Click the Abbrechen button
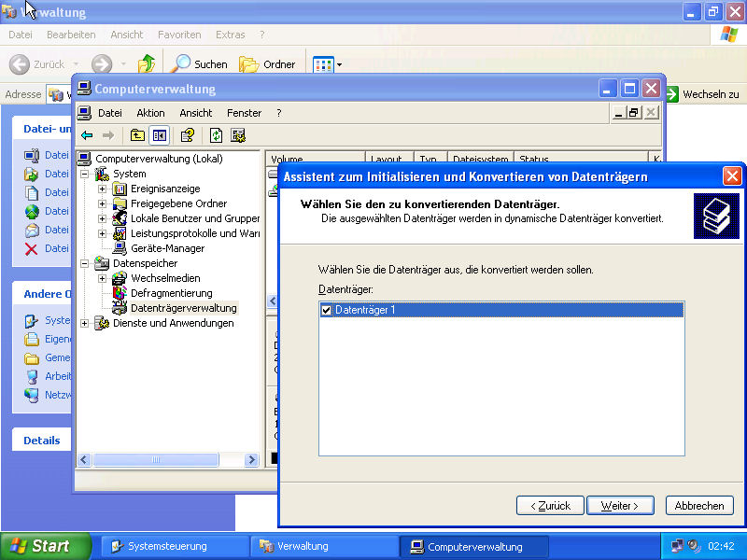The width and height of the screenshot is (747, 560). coord(698,505)
